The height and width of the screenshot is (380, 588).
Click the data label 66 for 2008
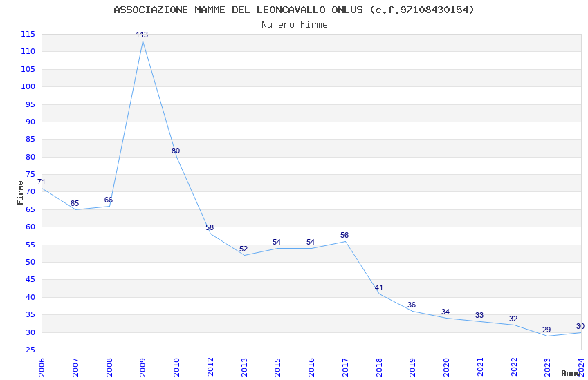[x=109, y=200]
